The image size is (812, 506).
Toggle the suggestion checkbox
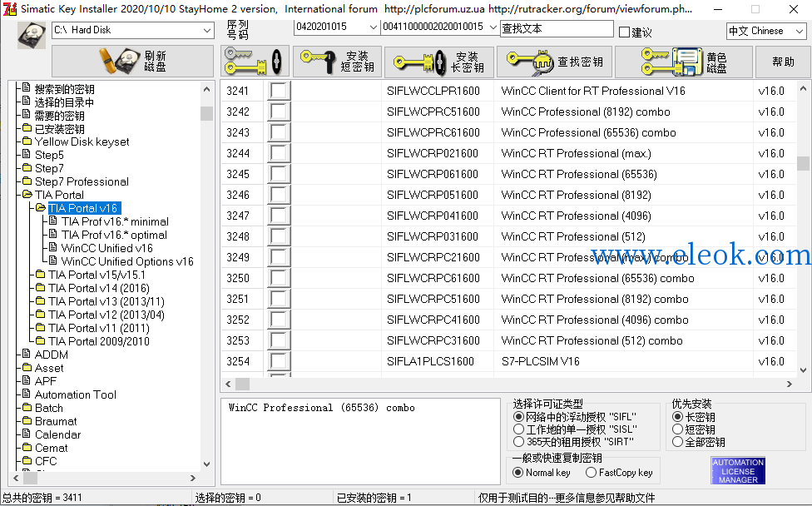[625, 32]
